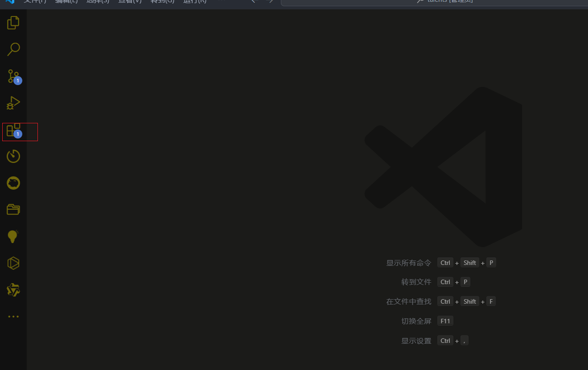The width and height of the screenshot is (588, 370).
Task: Open the 选择(S) menu
Action: [x=98, y=2]
